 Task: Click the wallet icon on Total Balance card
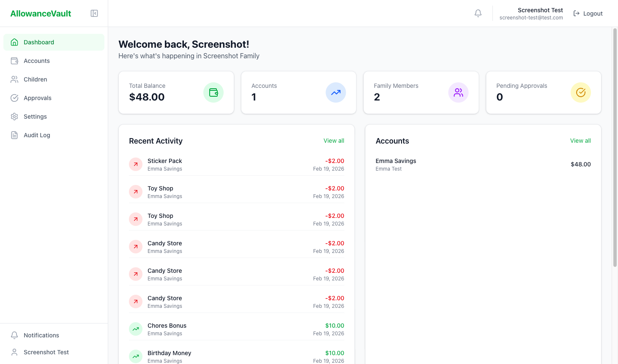[213, 92]
